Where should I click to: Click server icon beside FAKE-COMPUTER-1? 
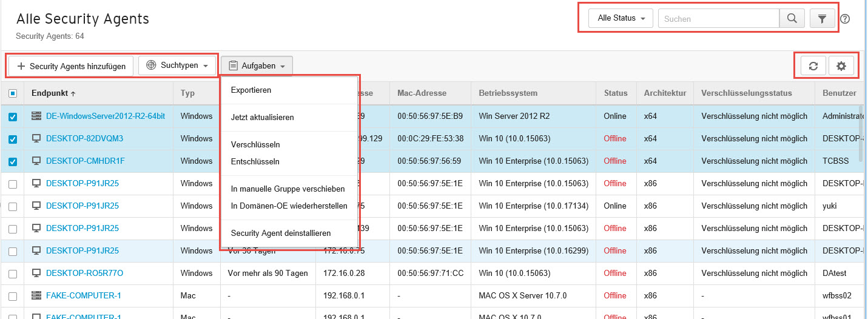point(36,295)
